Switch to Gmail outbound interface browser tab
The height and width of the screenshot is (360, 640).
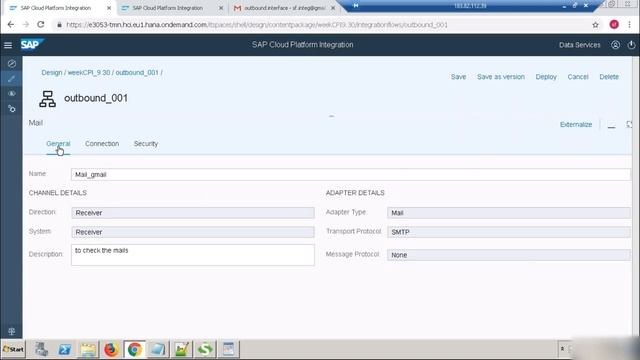(x=284, y=8)
